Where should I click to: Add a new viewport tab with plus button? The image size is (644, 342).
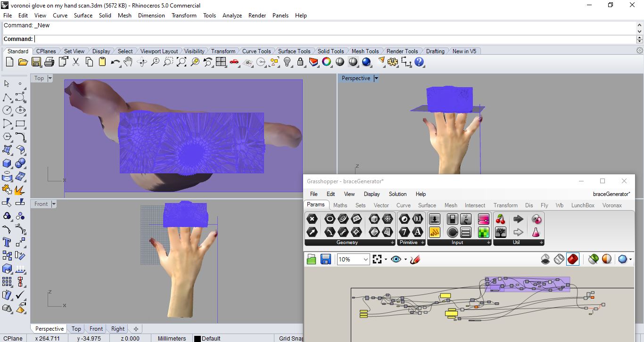tap(136, 329)
